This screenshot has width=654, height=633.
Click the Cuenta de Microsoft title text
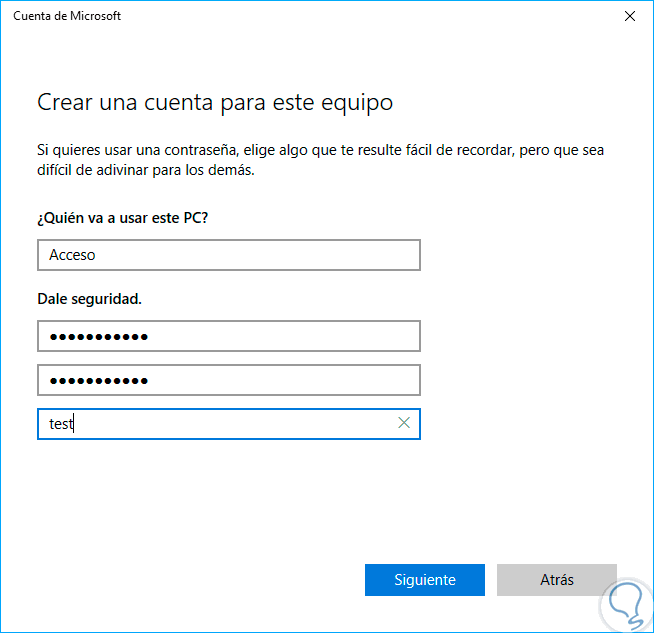point(68,16)
